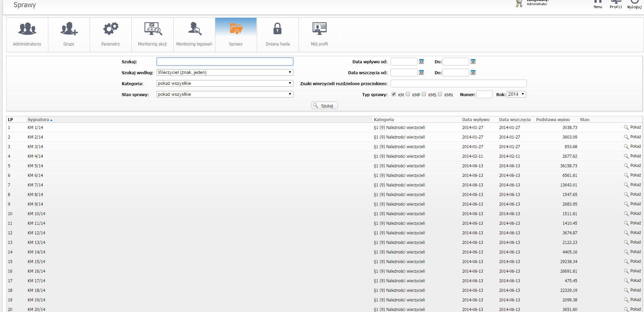Expand the Szukaj według dropdown

(x=225, y=73)
